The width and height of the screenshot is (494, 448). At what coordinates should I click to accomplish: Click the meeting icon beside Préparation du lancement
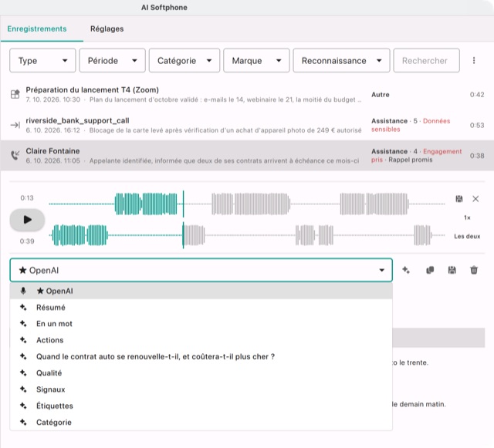[x=15, y=94]
